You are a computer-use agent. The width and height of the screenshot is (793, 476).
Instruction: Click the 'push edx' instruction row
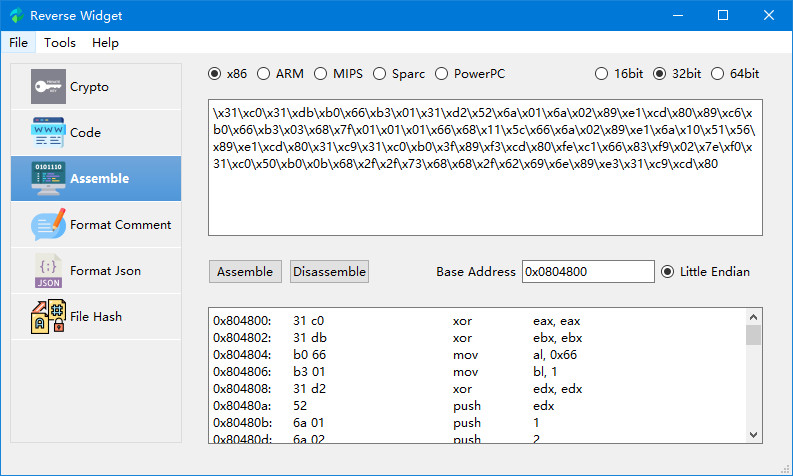(x=383, y=406)
